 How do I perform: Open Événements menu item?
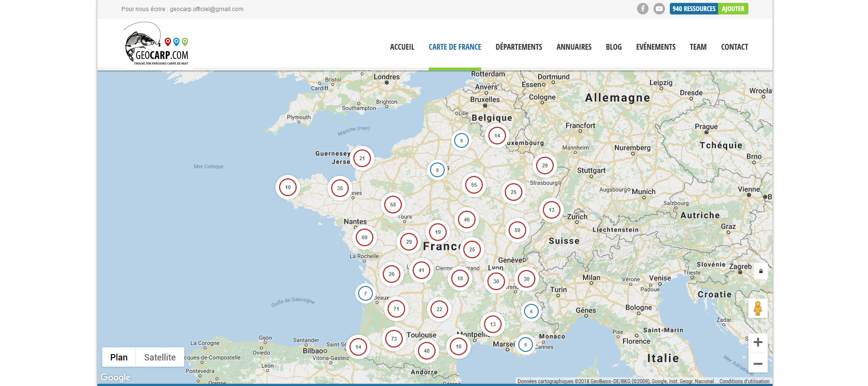coord(656,47)
